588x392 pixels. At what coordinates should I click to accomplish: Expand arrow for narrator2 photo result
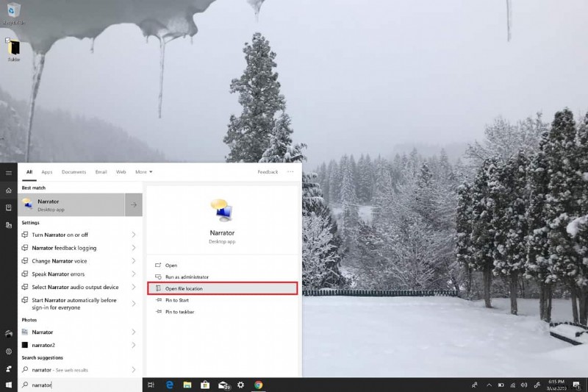click(x=134, y=345)
